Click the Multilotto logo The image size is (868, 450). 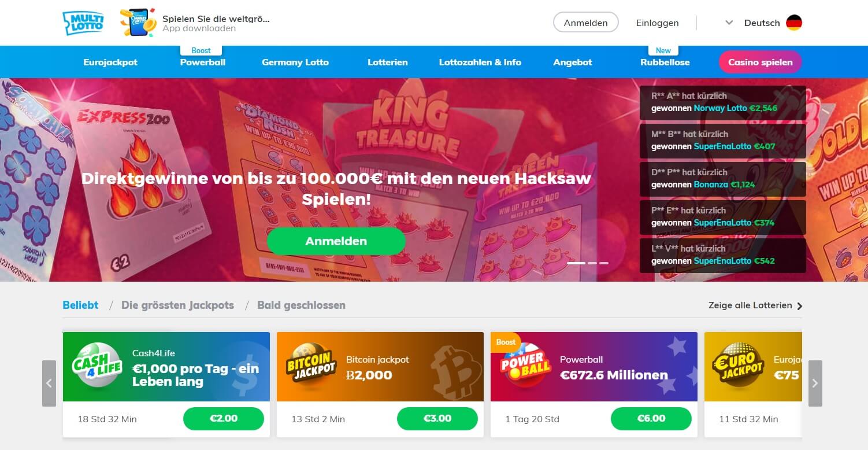tap(83, 23)
